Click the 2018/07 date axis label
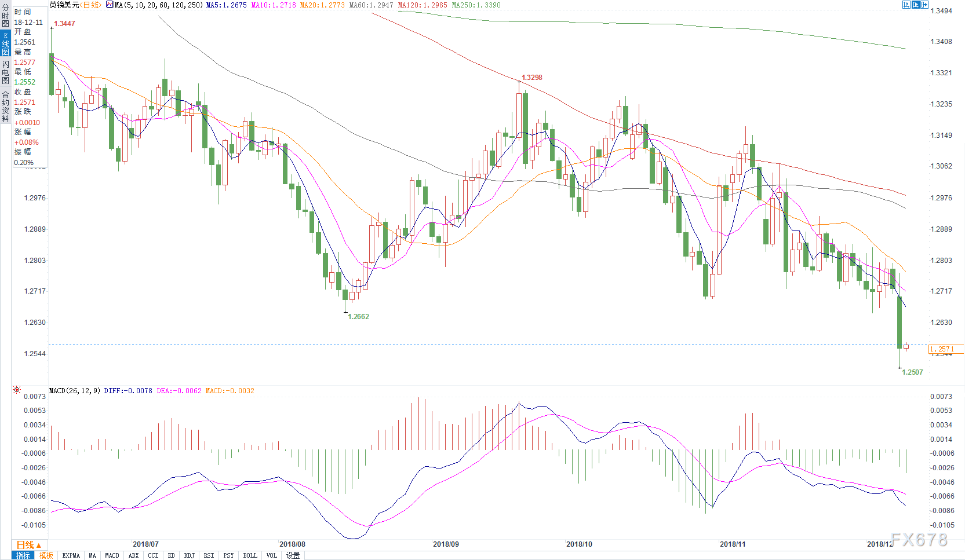Screen dimensions: 965x560 click(x=145, y=544)
